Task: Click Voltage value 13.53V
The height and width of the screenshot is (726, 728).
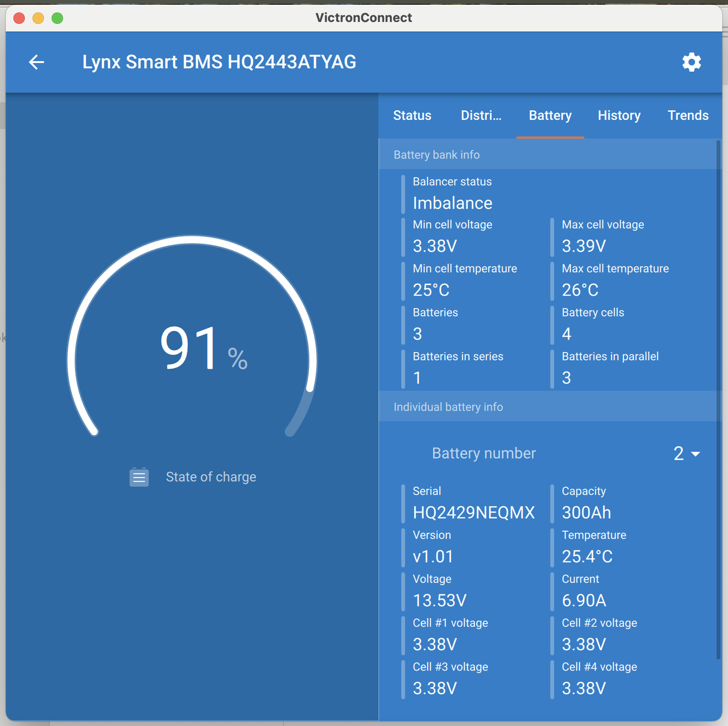Action: pos(439,600)
